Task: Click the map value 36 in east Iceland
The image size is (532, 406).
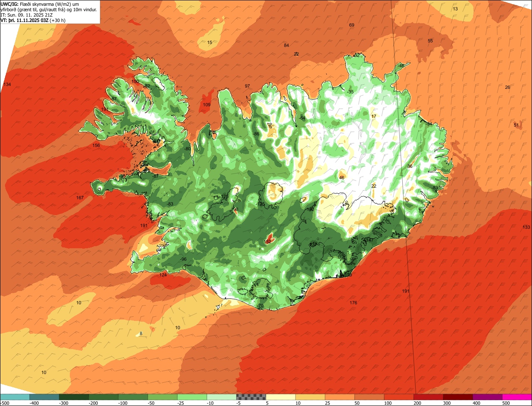Action: click(x=410, y=166)
